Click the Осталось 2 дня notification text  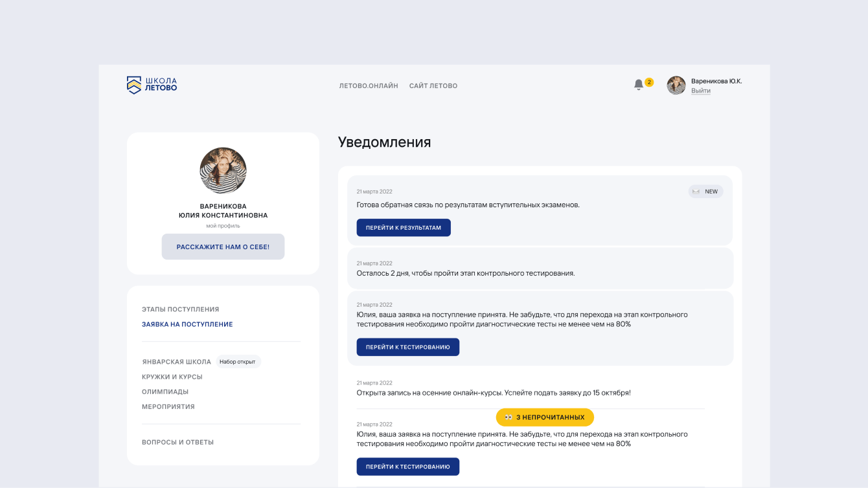(x=466, y=273)
